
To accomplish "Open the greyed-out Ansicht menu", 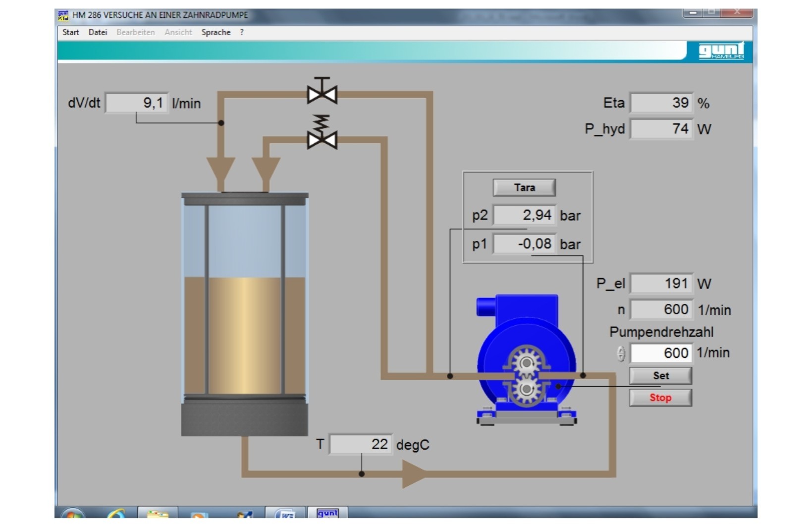I will click(x=178, y=32).
